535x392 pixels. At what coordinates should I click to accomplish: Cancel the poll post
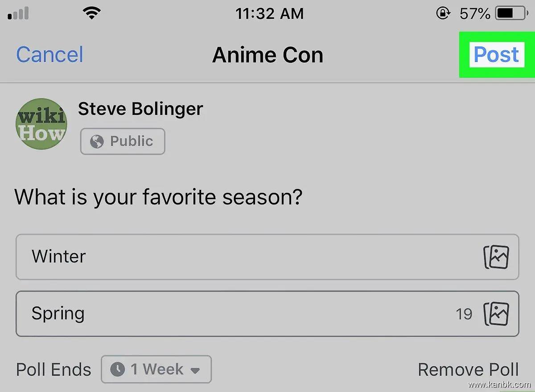coord(49,55)
